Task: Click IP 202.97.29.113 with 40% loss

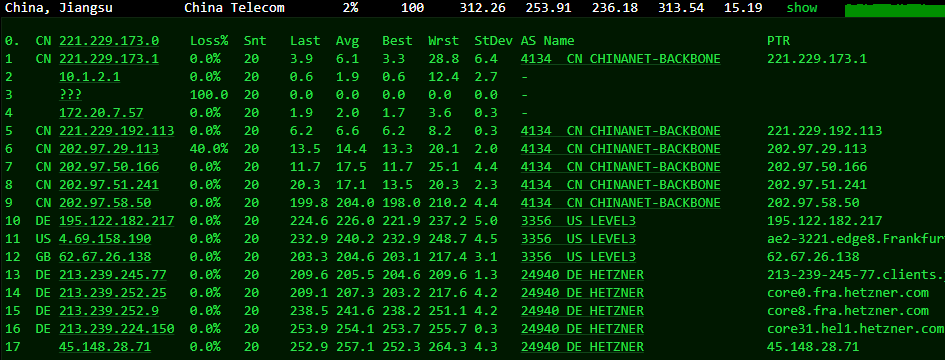Action: (x=109, y=149)
